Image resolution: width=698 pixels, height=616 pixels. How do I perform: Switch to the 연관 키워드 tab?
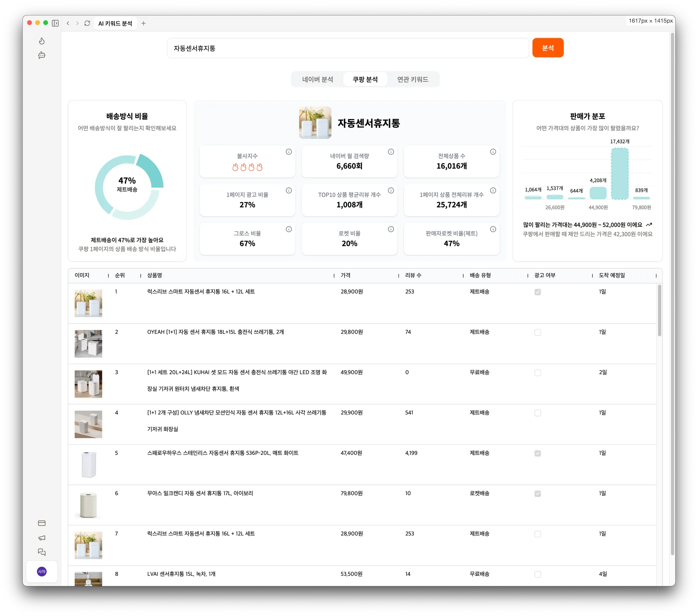coord(412,79)
